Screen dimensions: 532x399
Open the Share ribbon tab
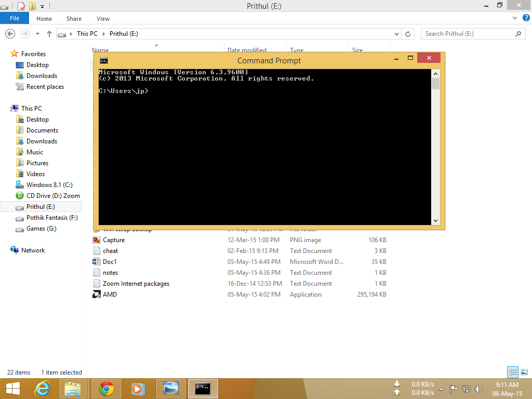(74, 19)
